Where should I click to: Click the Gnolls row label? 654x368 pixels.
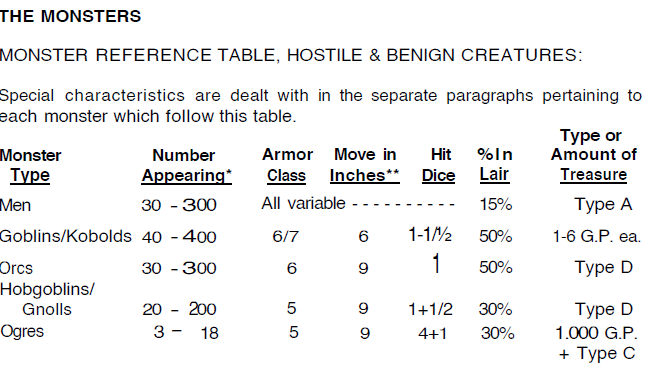47,310
